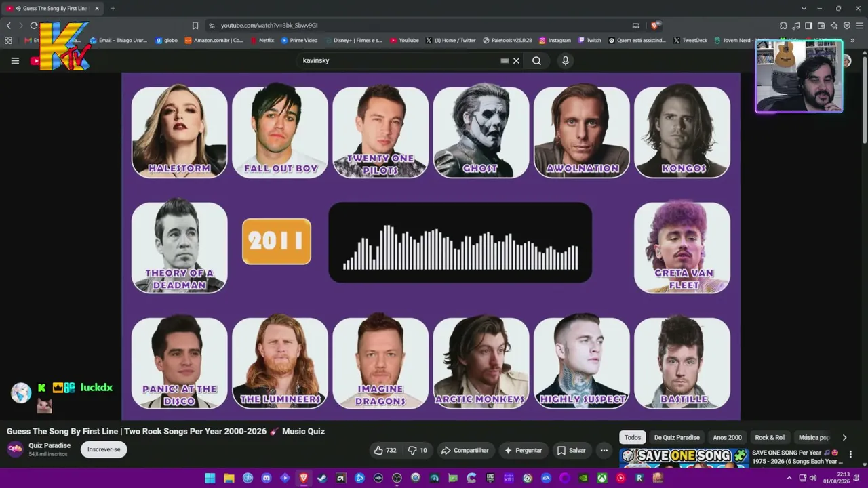Select the Música pop filter chip
This screenshot has width=868, height=488.
click(x=814, y=438)
